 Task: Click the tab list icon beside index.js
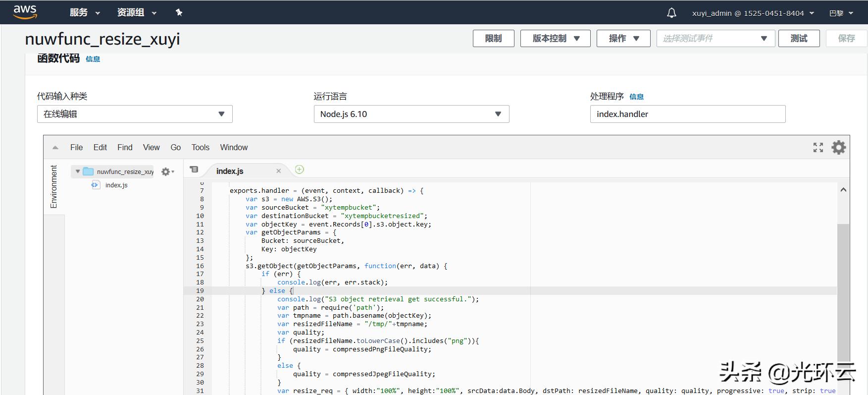[x=194, y=170]
